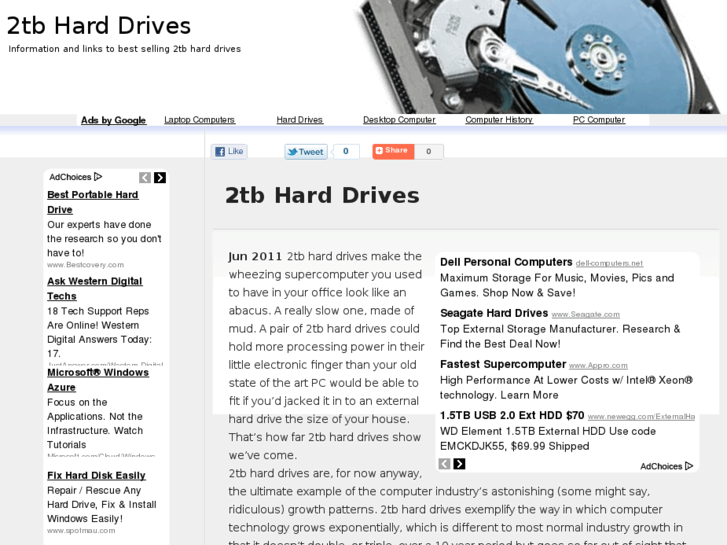The height and width of the screenshot is (545, 727).
Task: Click the tweet count box
Action: 346,151
